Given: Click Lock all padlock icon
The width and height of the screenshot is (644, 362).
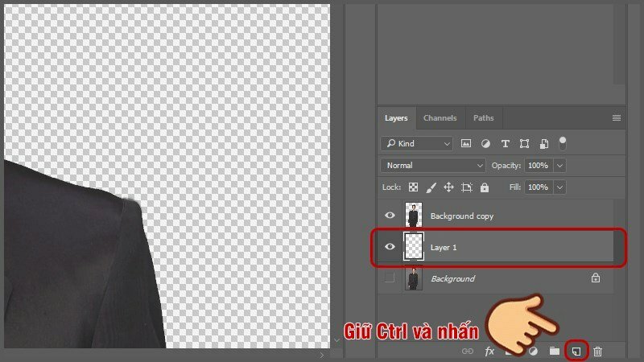Looking at the screenshot, I should pyautogui.click(x=484, y=187).
